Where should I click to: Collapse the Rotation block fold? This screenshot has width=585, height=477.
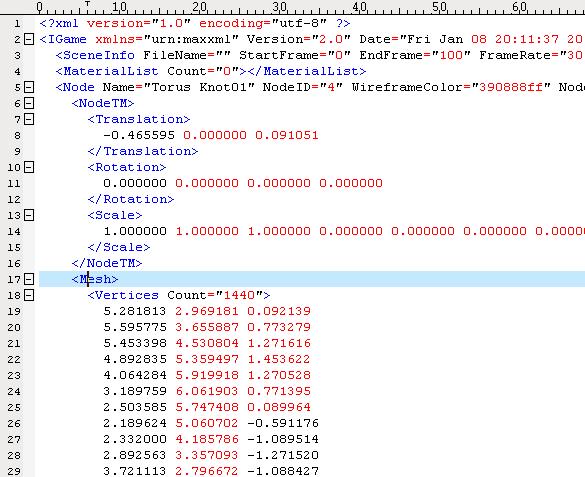coord(29,167)
